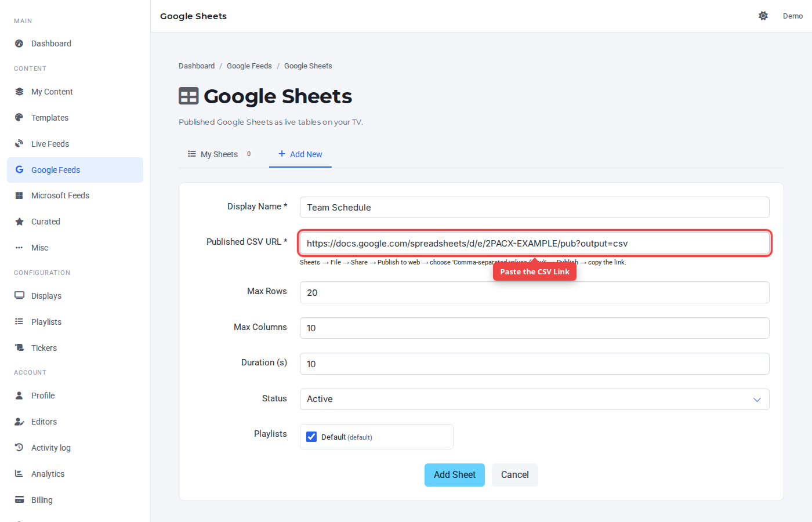Uncheck the Default playlist checkbox

311,437
